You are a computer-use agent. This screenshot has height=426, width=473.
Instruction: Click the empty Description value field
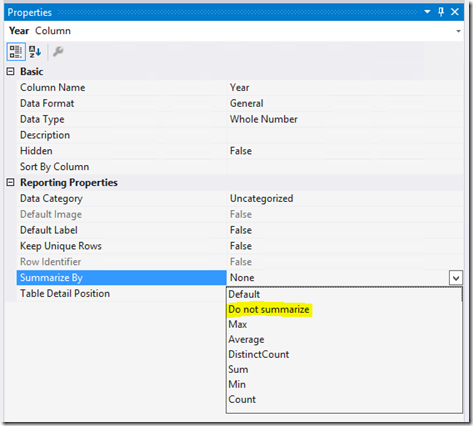point(345,135)
